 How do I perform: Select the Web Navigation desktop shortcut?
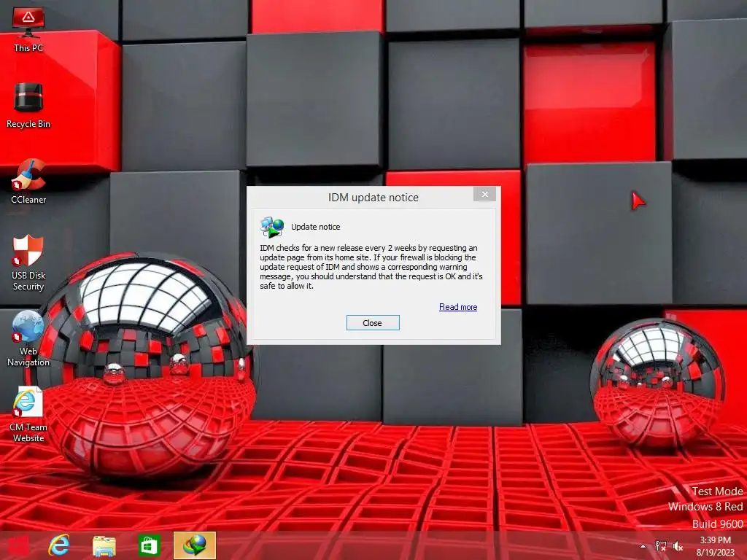coord(28,338)
